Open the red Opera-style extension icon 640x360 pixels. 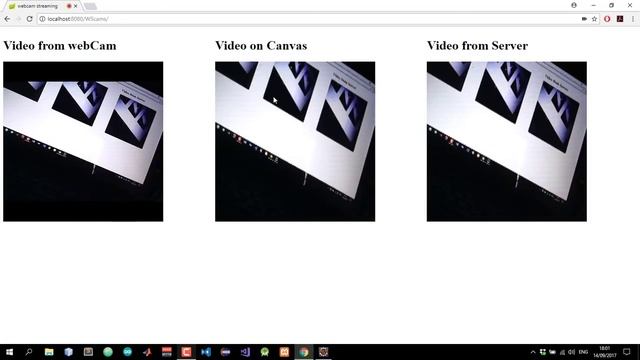(607, 19)
